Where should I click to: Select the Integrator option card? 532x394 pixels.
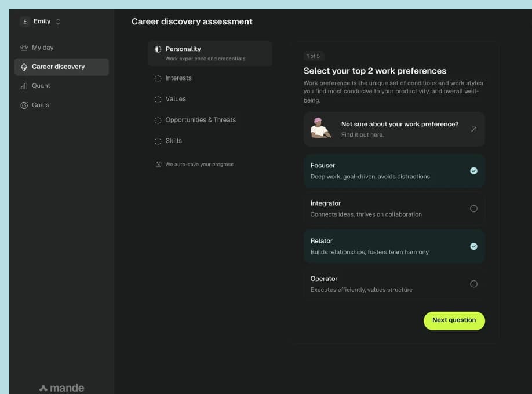[394, 209]
